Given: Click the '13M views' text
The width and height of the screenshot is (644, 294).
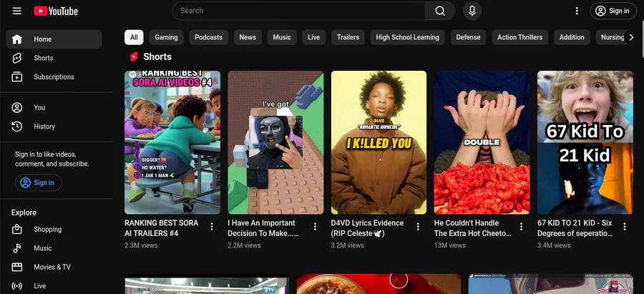Looking at the screenshot, I should [x=450, y=245].
